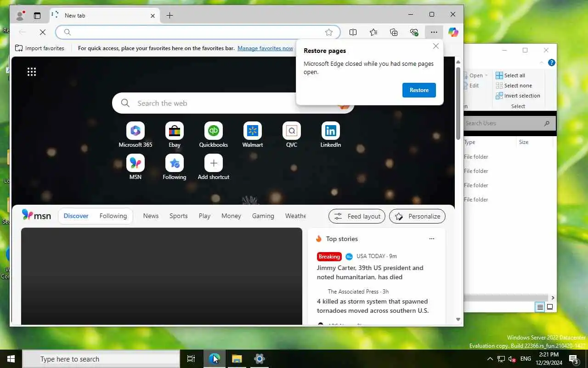Click the Restore button
The image size is (588, 368).
click(419, 90)
